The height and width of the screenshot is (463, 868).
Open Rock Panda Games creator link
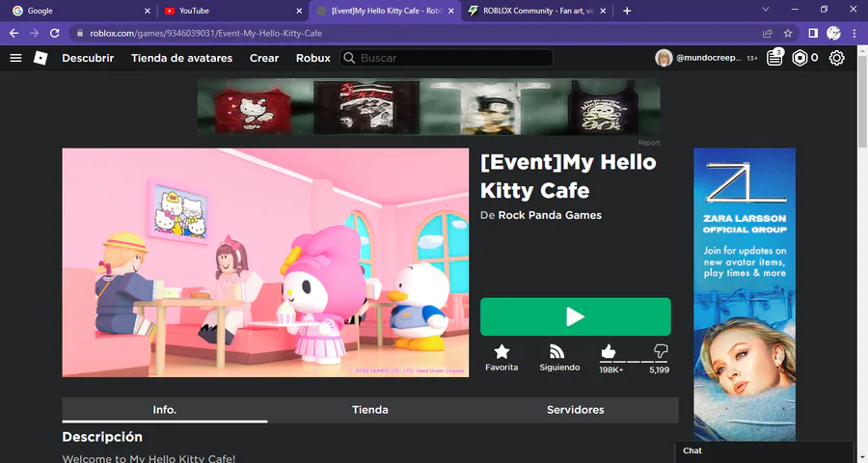click(550, 215)
